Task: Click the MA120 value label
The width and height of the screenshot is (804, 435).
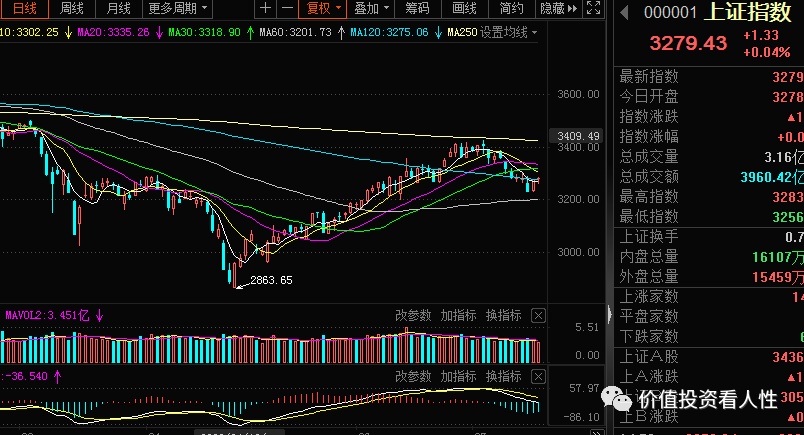Action: (x=389, y=32)
